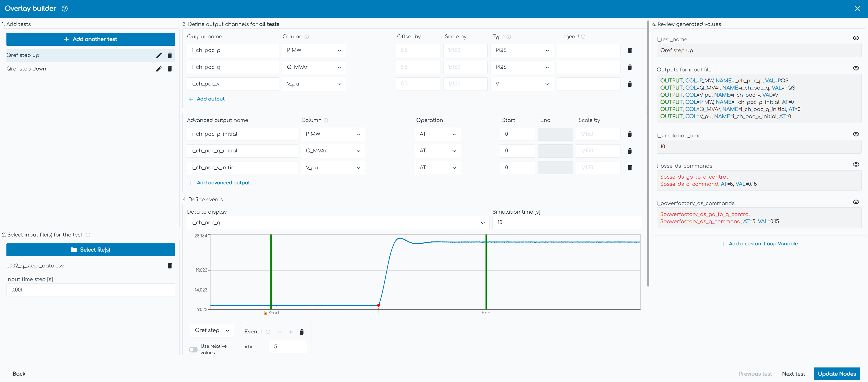The width and height of the screenshot is (868, 382).
Task: Open Column dropdown showing P_MW for i_ch_poc_p
Action: click(x=314, y=50)
